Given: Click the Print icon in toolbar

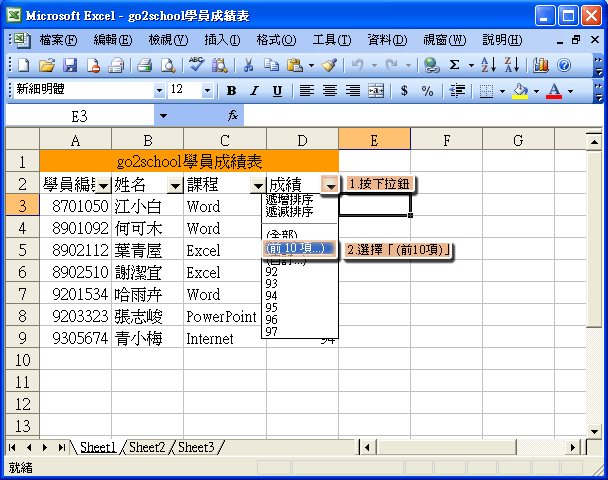Looking at the screenshot, I should (143, 64).
